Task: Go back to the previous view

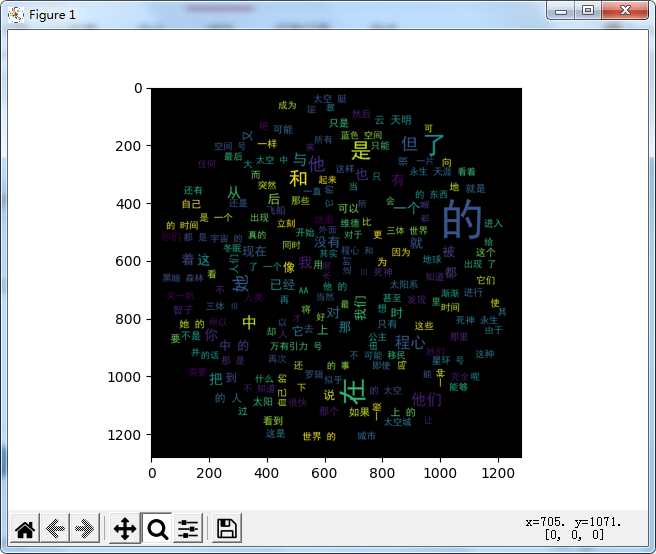Action: click(55, 529)
